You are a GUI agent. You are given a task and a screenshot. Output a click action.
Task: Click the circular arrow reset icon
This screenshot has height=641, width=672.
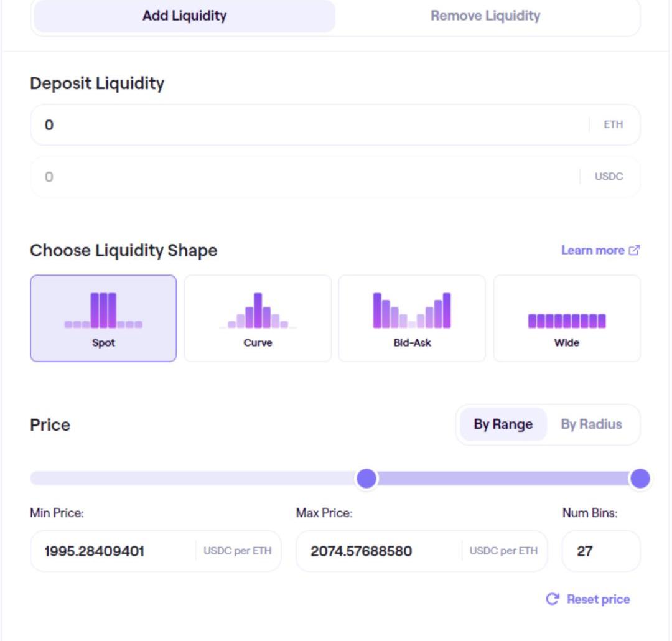click(x=552, y=599)
